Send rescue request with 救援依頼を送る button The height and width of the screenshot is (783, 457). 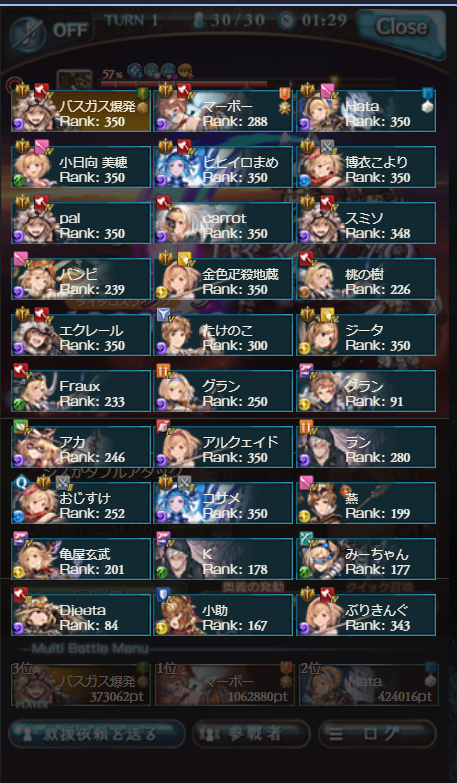point(97,734)
